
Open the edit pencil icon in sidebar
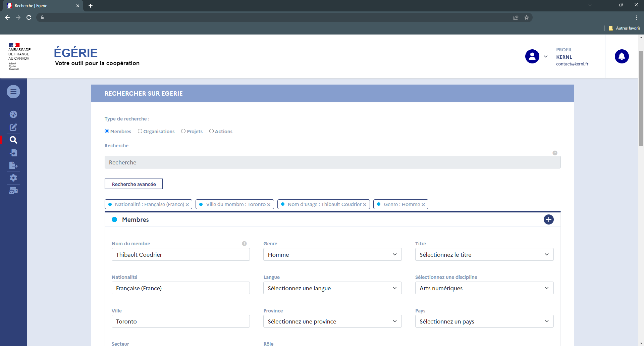pos(13,127)
